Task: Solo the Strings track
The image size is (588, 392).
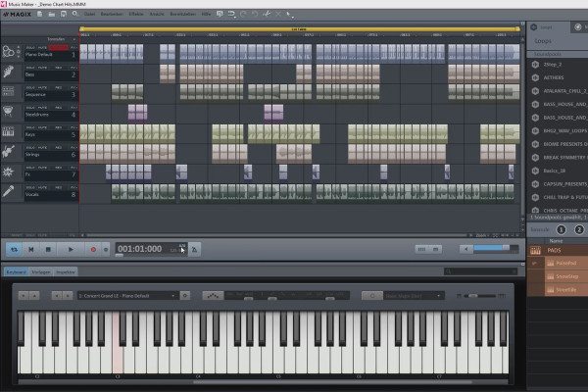Action: [30, 147]
